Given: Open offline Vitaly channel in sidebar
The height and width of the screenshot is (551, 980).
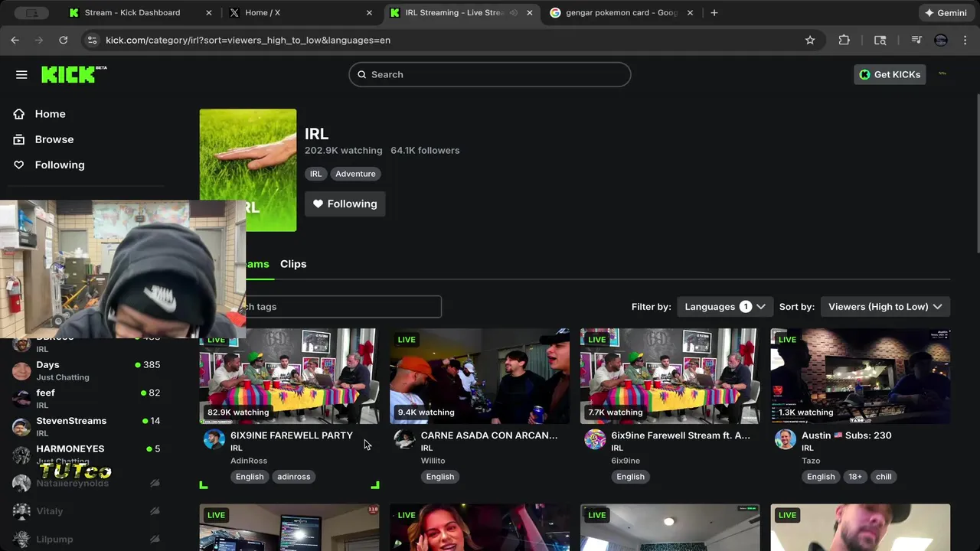Looking at the screenshot, I should [x=86, y=511].
